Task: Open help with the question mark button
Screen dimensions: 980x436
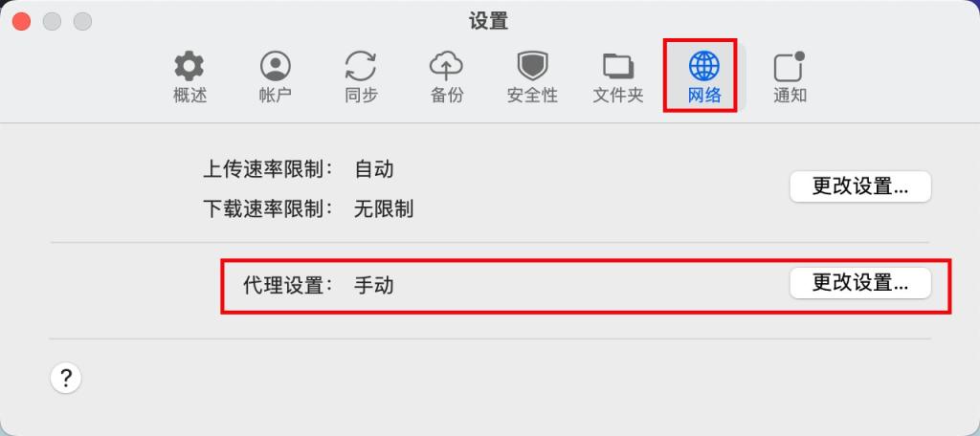Action: tap(66, 378)
